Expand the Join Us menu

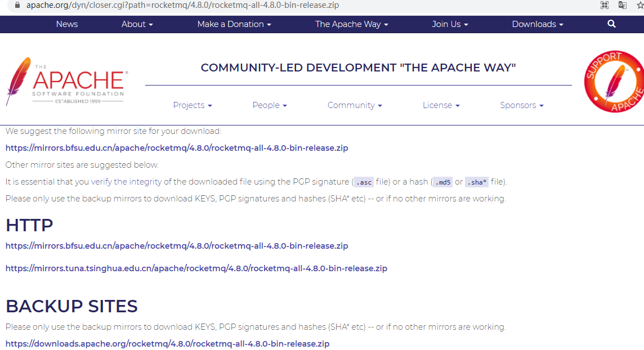(x=450, y=24)
